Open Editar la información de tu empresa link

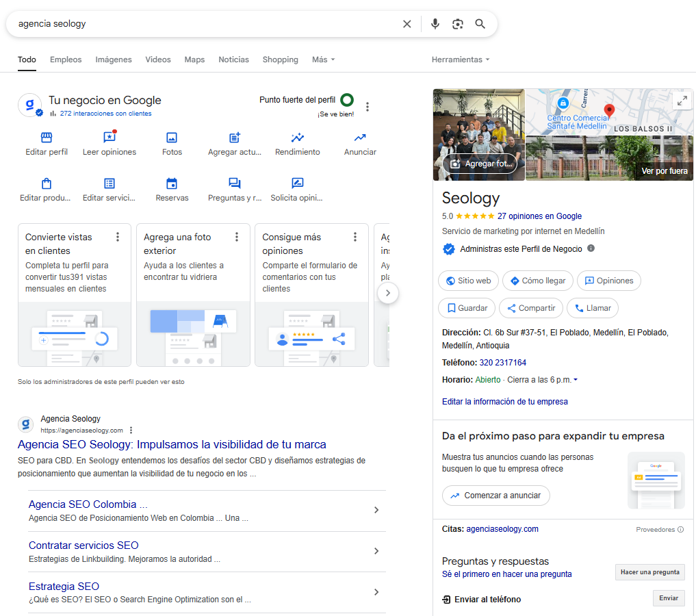[x=504, y=402]
